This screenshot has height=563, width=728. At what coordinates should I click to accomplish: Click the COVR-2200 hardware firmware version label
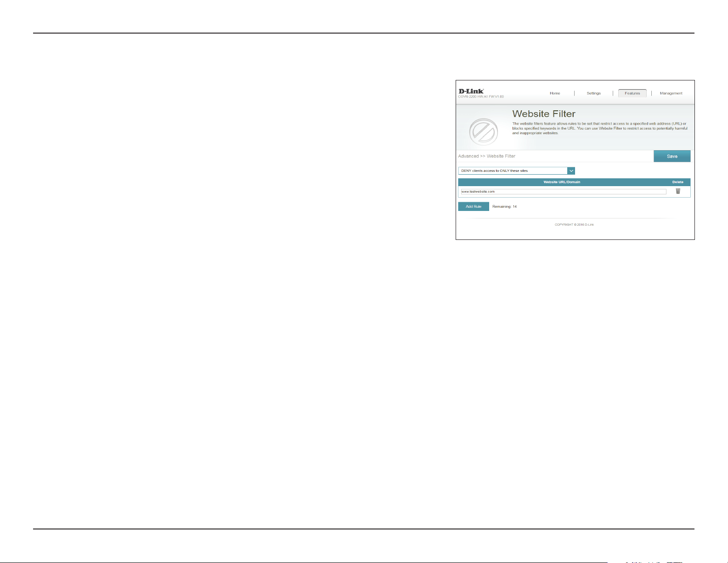coord(481,97)
